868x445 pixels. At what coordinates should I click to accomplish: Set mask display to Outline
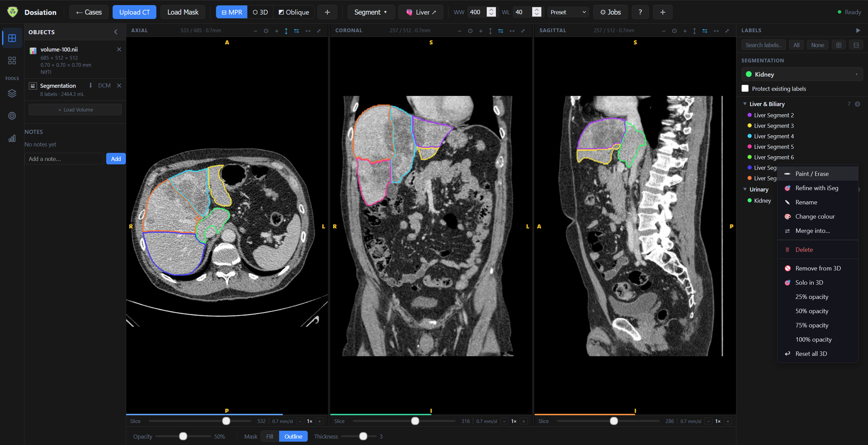tap(293, 436)
